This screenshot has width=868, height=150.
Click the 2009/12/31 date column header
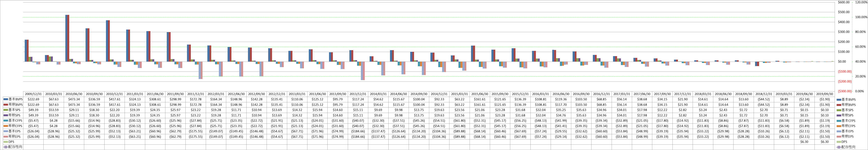tap(33, 94)
